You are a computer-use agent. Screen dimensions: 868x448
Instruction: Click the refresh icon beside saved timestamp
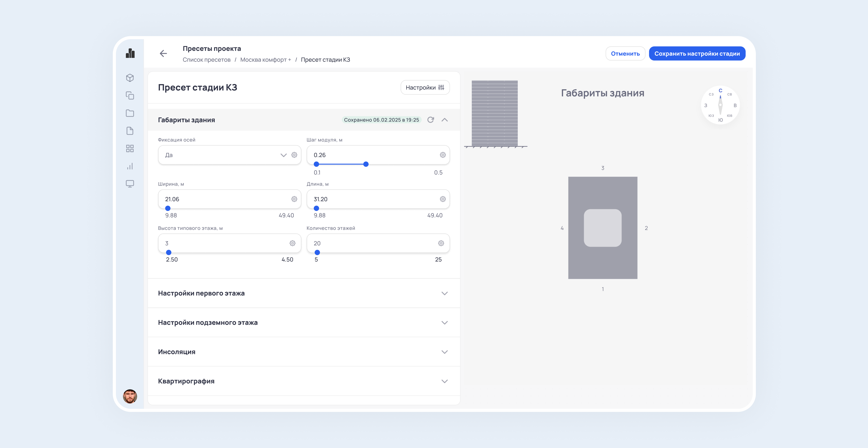pyautogui.click(x=430, y=120)
